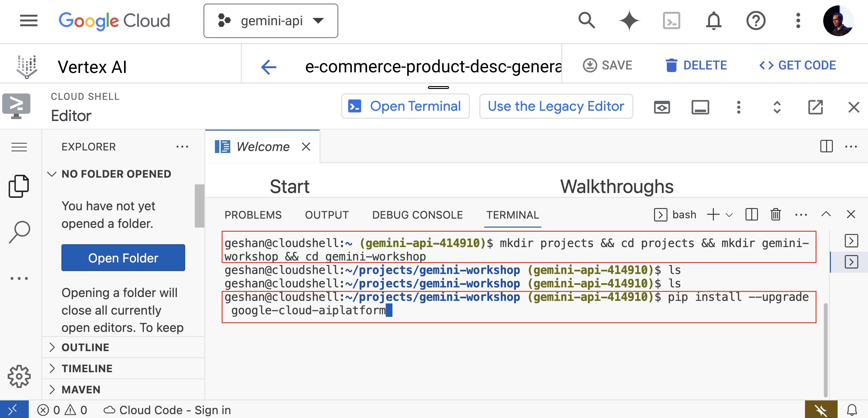This screenshot has height=418, width=868.
Task: Open the gemini-api project selector dropdown
Action: coord(271,21)
